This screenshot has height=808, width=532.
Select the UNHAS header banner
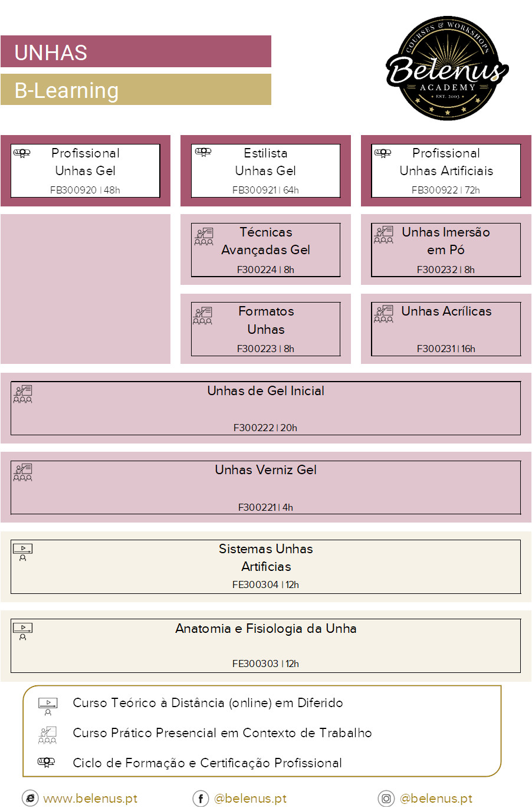coord(136,52)
